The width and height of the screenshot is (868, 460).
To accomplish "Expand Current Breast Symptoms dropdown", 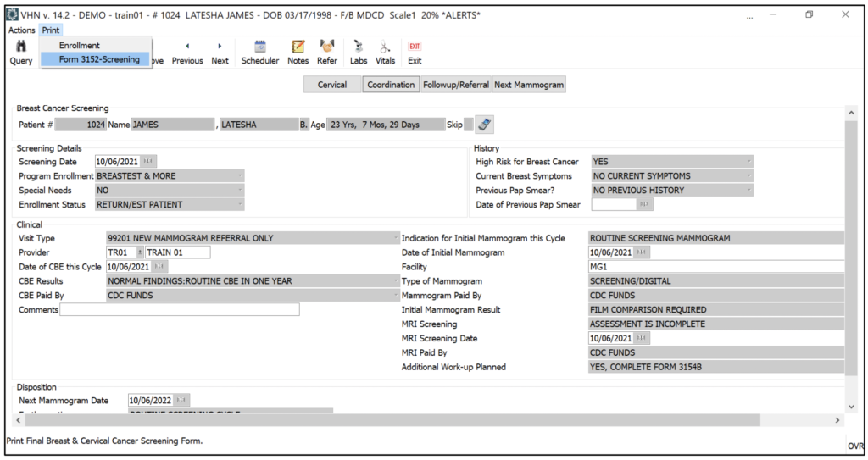I will click(749, 176).
